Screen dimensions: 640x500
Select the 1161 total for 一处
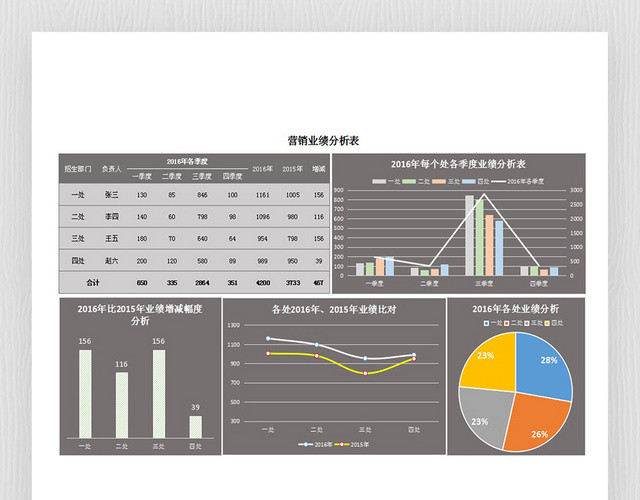click(x=262, y=195)
